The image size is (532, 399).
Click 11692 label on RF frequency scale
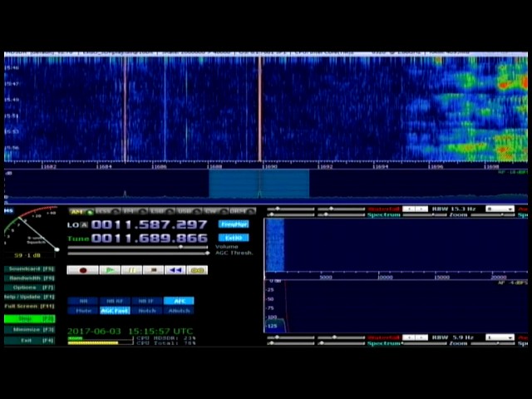click(x=325, y=166)
